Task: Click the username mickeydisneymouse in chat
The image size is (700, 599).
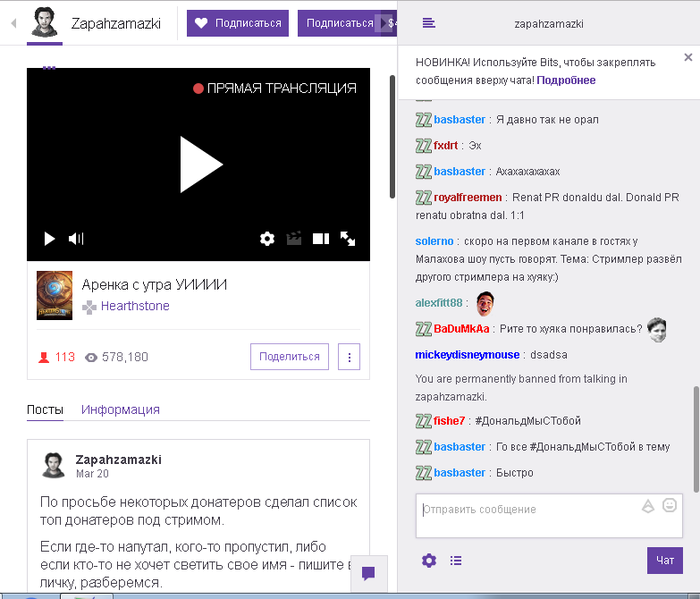Action: click(467, 355)
